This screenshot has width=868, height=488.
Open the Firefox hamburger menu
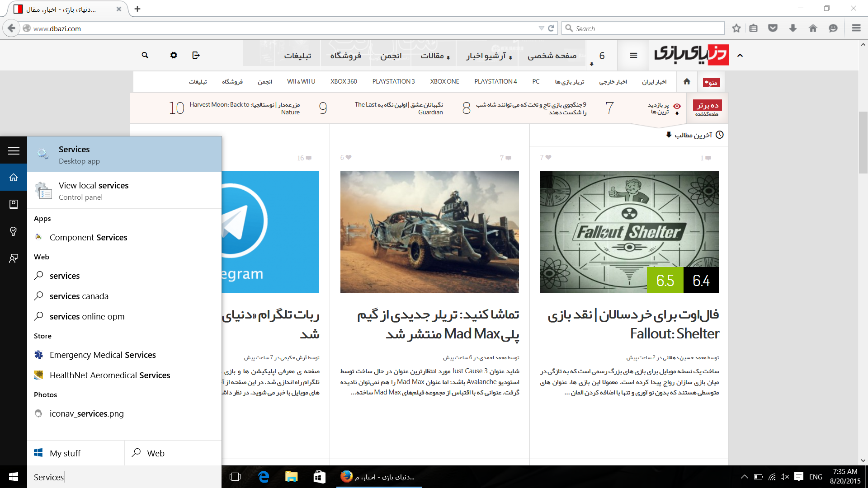point(856,28)
